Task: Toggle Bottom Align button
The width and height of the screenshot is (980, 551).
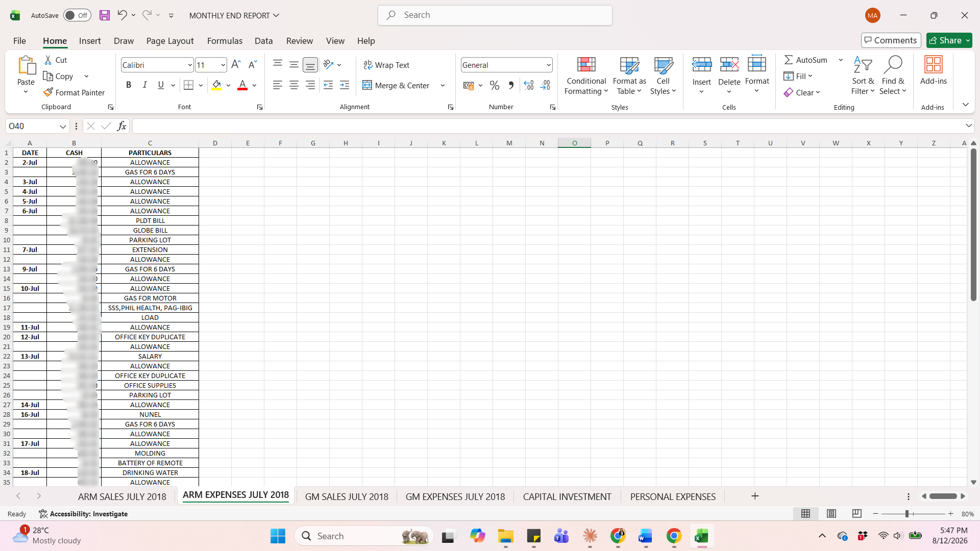Action: click(310, 65)
